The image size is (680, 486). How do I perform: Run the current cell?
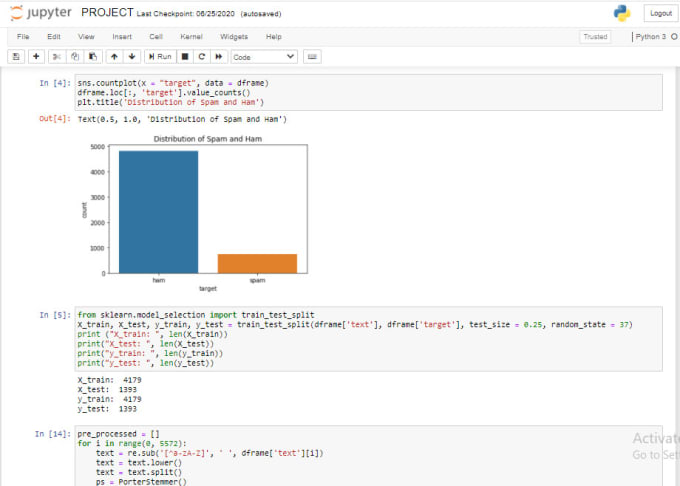pos(160,56)
